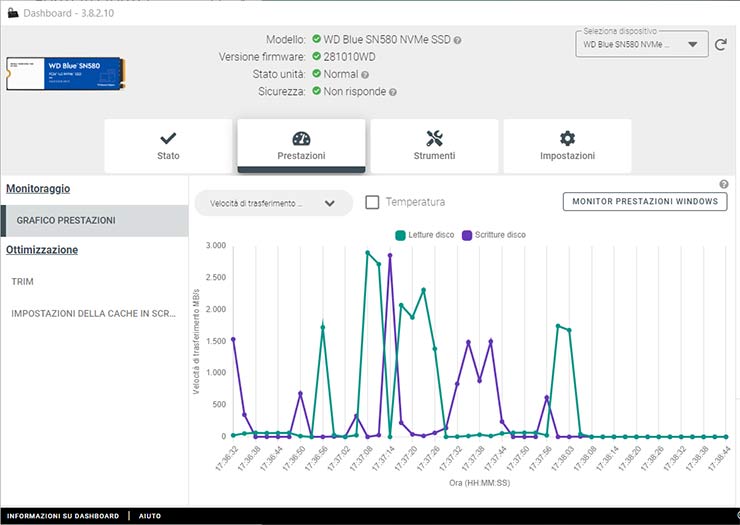This screenshot has height=525, width=740.
Task: Open Informazioni su Dashboard link
Action: [x=63, y=516]
